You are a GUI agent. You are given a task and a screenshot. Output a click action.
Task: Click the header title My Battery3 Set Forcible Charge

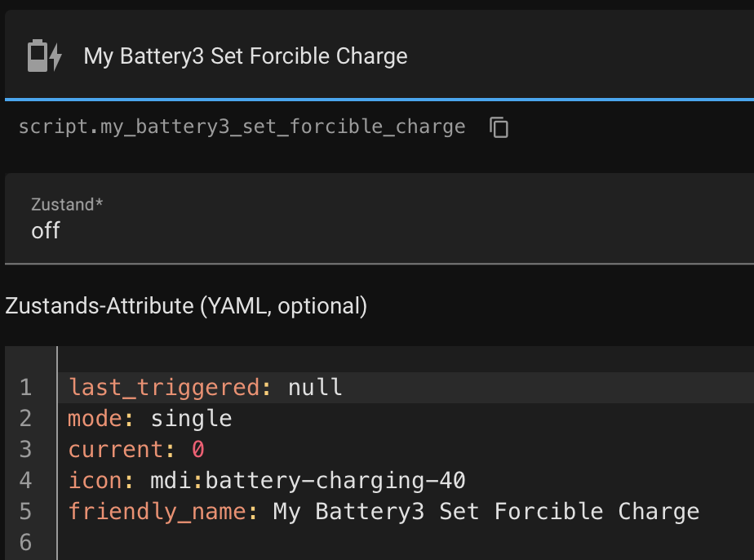tap(246, 56)
